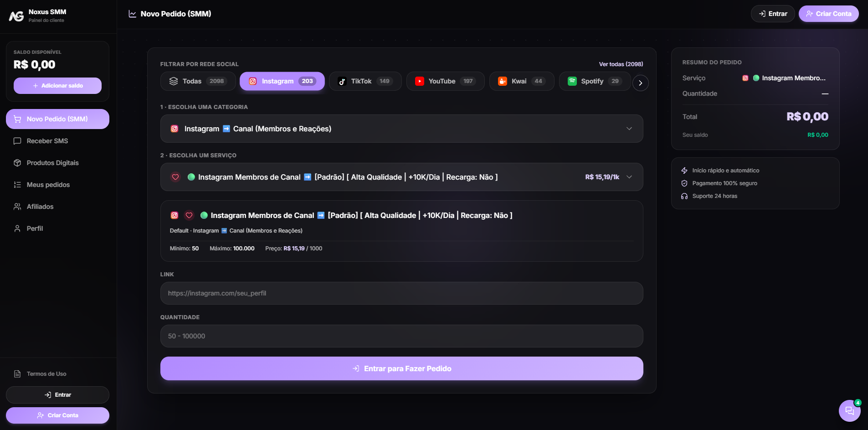Toggle favorite heart in service dropdown row
The image size is (868, 430).
coord(175,177)
